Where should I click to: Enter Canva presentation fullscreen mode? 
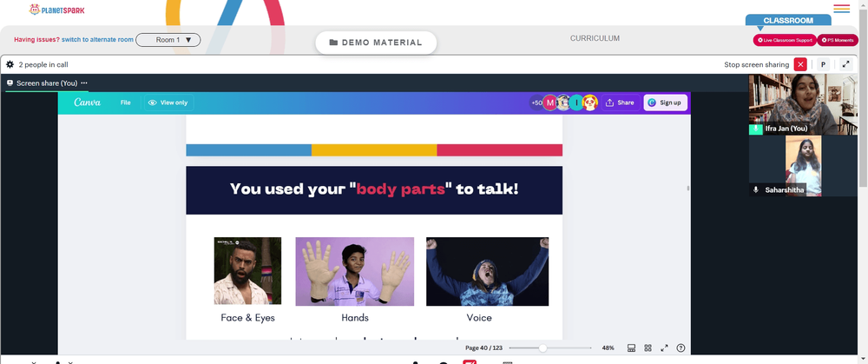664,348
